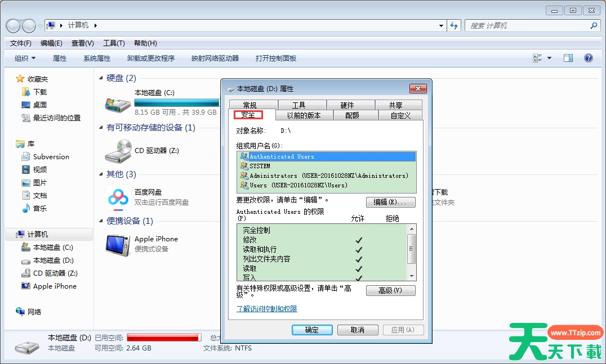606x364 pixels.
Task: Click the Baidu Netdisk (百度网盘) icon
Action: 118,197
